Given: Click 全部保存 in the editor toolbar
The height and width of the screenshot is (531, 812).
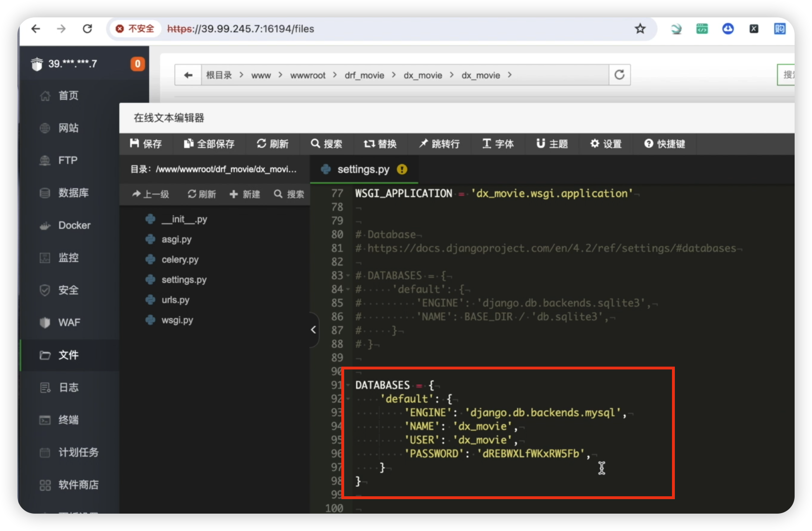Looking at the screenshot, I should (x=209, y=144).
